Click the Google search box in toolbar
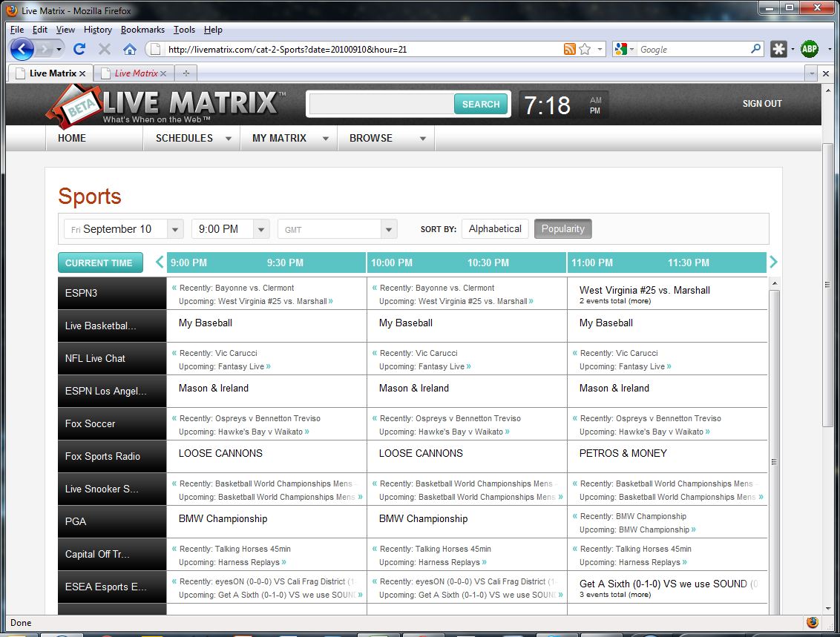Screen dimensions: 840x637 (695, 49)
